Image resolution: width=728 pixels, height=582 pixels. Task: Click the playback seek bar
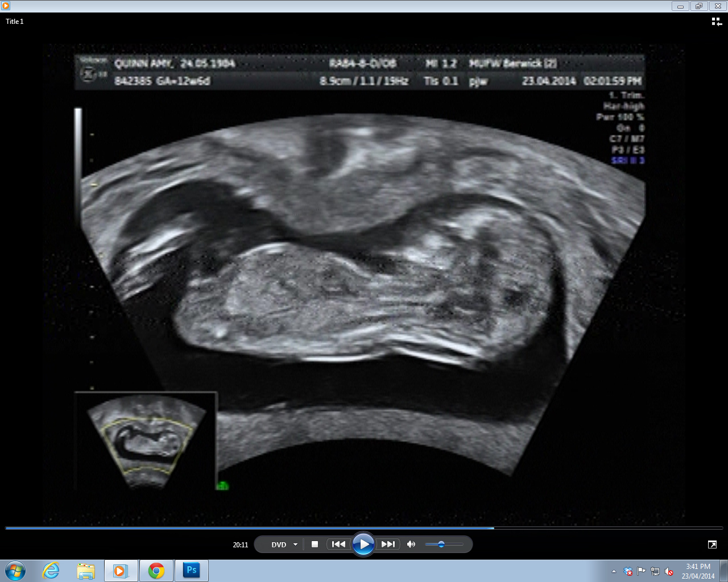(364, 528)
